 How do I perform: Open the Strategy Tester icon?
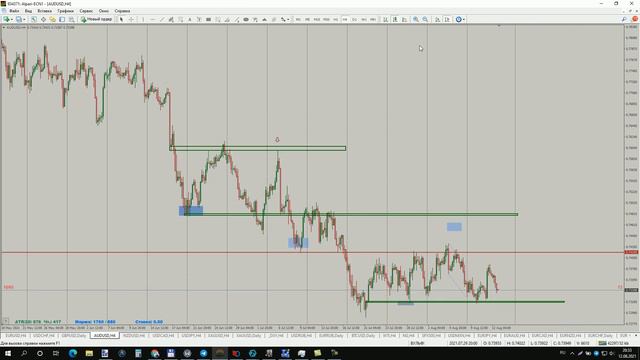click(x=71, y=19)
